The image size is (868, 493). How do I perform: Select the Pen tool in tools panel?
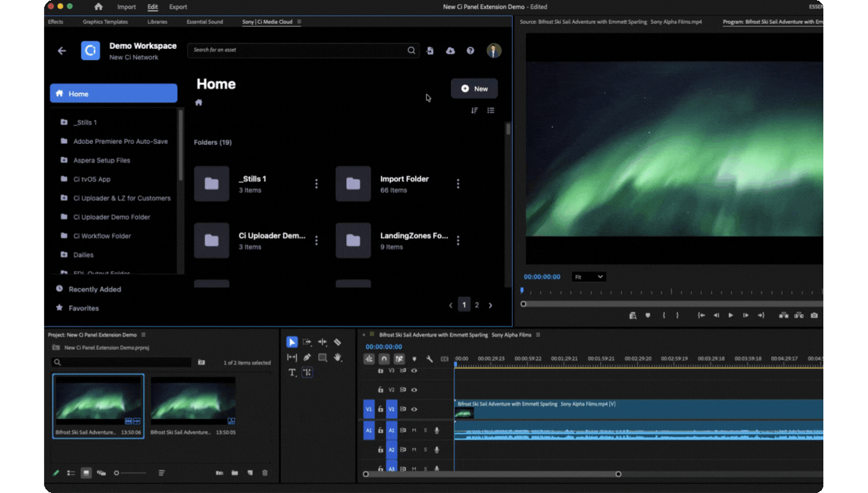307,358
